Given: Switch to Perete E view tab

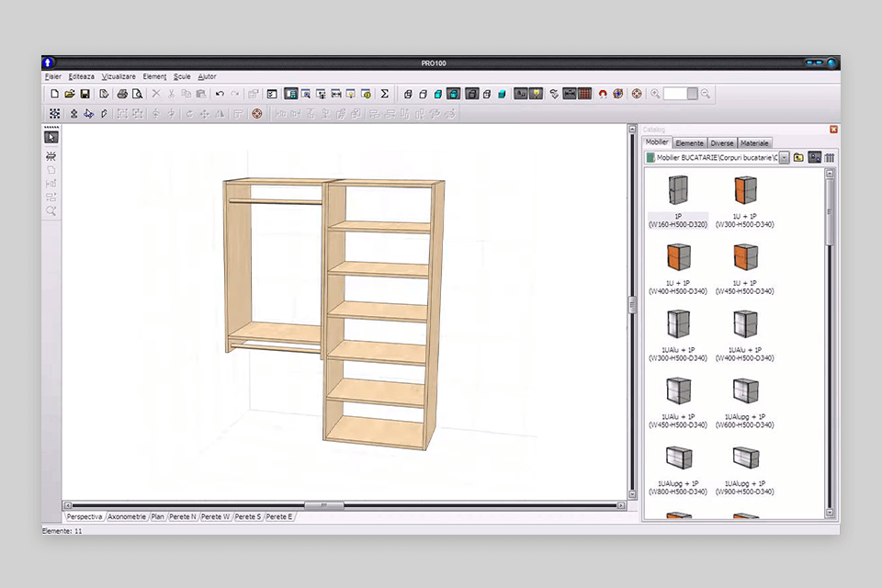Looking at the screenshot, I should pyautogui.click(x=279, y=516).
